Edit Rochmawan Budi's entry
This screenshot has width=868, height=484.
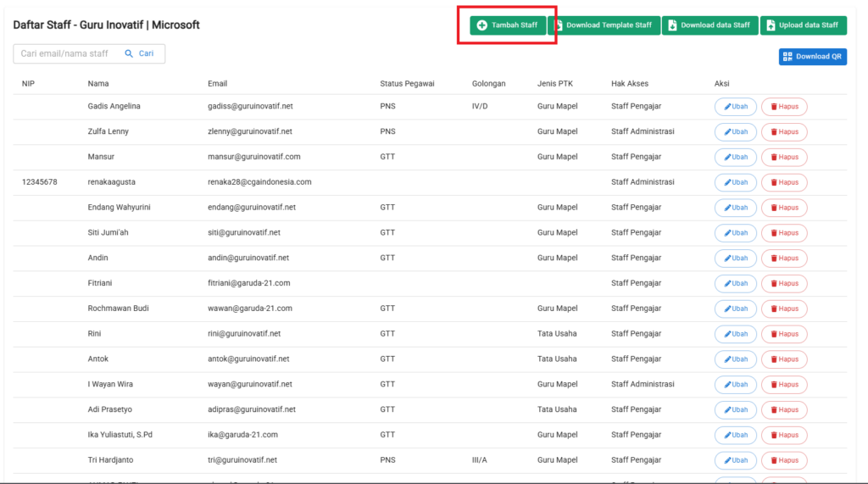[736, 309]
